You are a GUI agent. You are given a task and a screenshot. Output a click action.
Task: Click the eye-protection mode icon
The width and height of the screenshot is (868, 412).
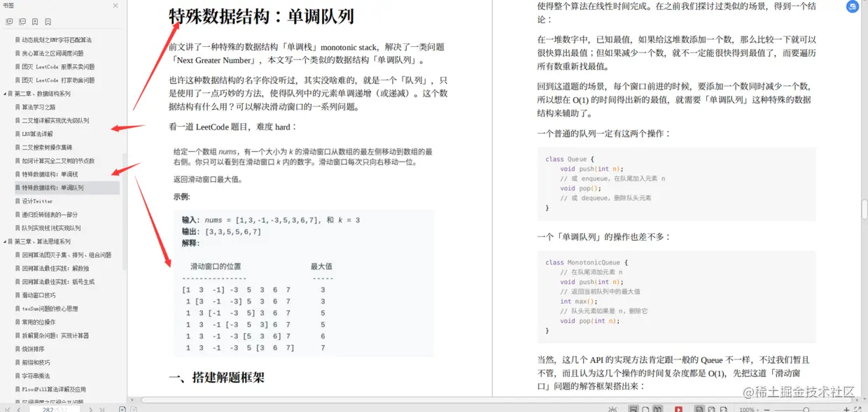[x=613, y=409]
